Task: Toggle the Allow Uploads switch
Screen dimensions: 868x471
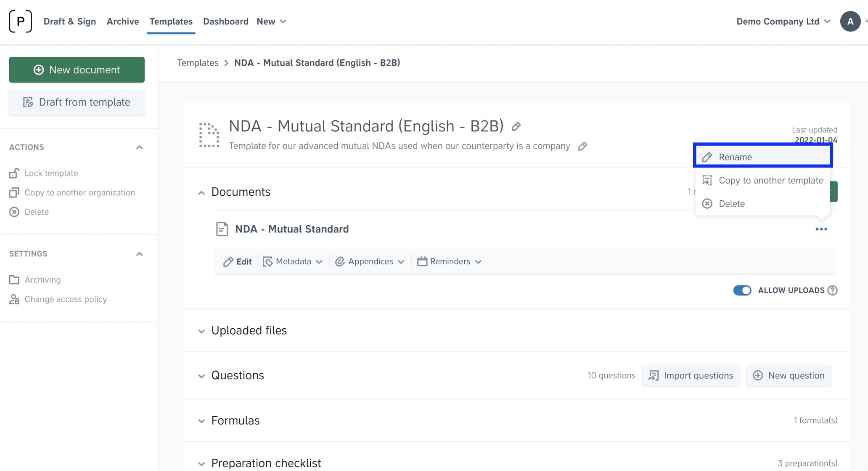Action: tap(742, 290)
